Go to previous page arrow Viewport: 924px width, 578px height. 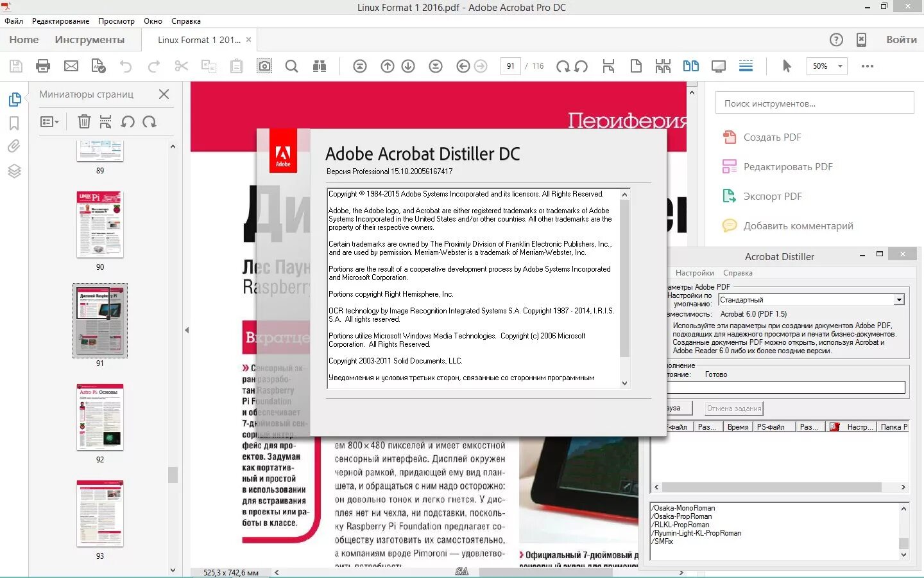pos(388,66)
